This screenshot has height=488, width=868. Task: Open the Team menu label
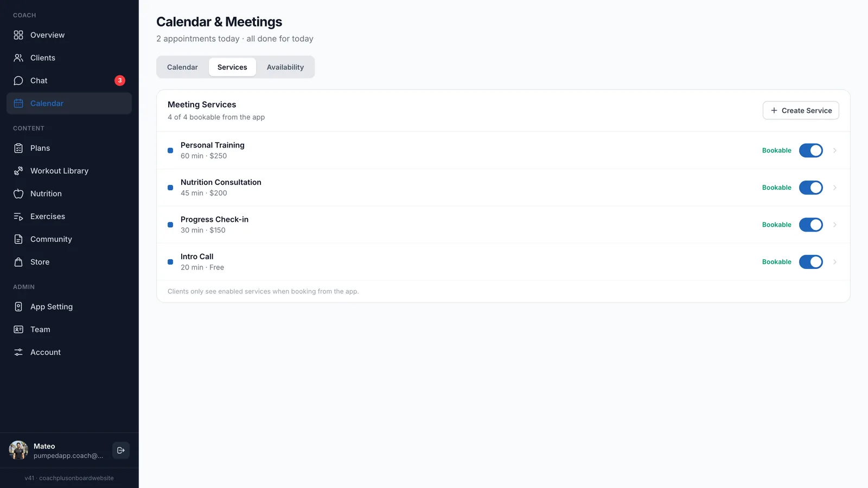(x=40, y=329)
